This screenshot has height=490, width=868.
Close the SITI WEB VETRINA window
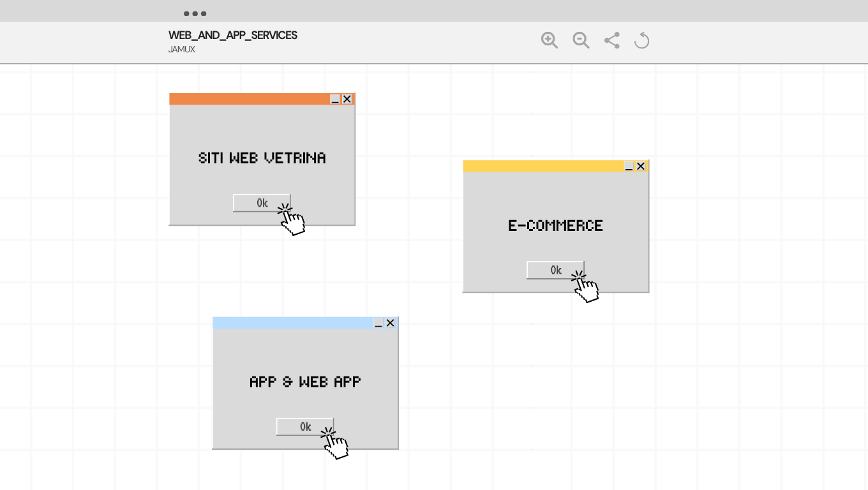tap(347, 99)
